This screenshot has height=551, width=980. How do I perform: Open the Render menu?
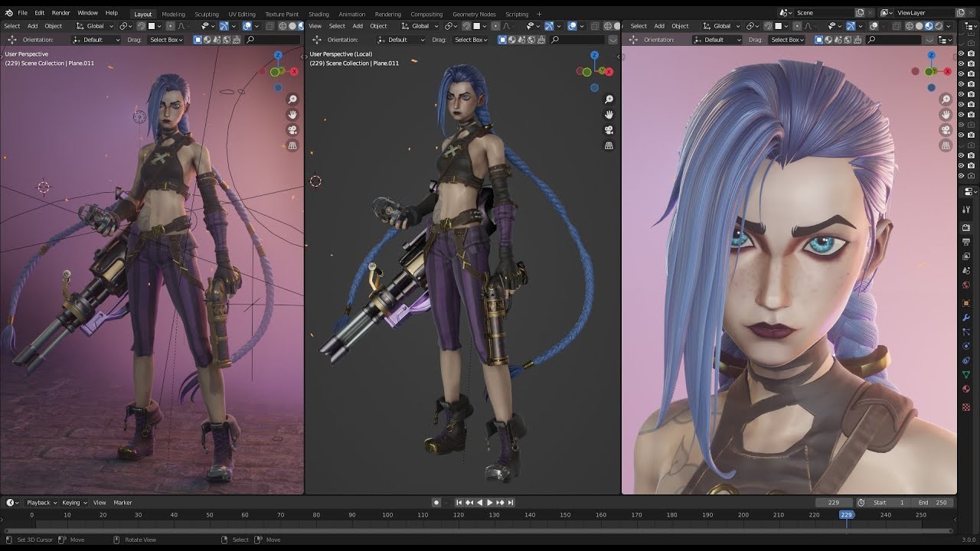point(60,13)
